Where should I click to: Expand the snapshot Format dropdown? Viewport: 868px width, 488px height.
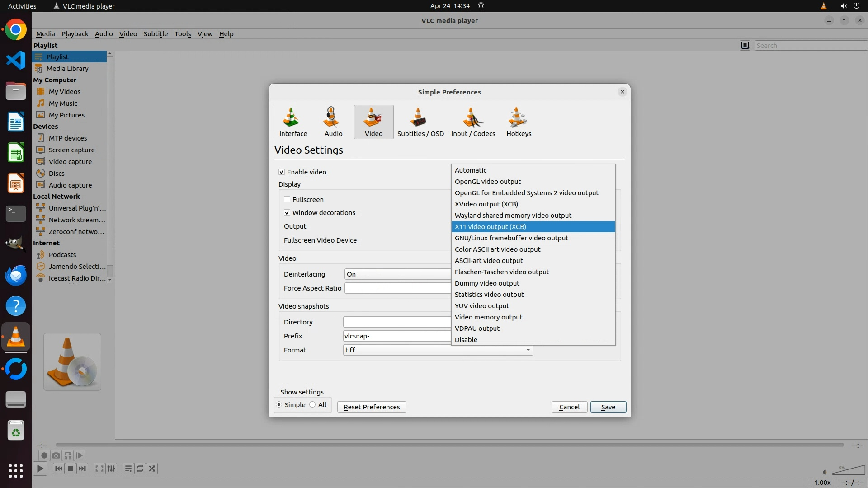tap(528, 350)
